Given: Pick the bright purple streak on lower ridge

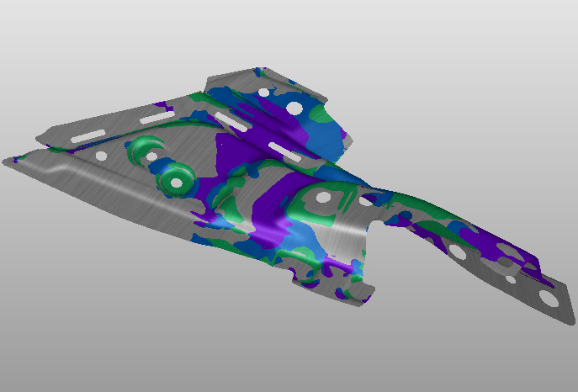Looking at the screenshot, I should coord(271,229).
